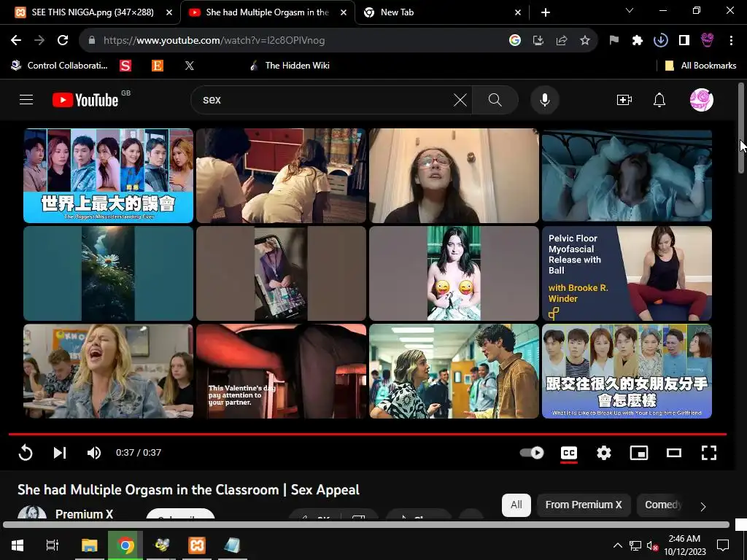747x560 pixels.
Task: Open XAMPP from the taskbar
Action: click(x=197, y=545)
